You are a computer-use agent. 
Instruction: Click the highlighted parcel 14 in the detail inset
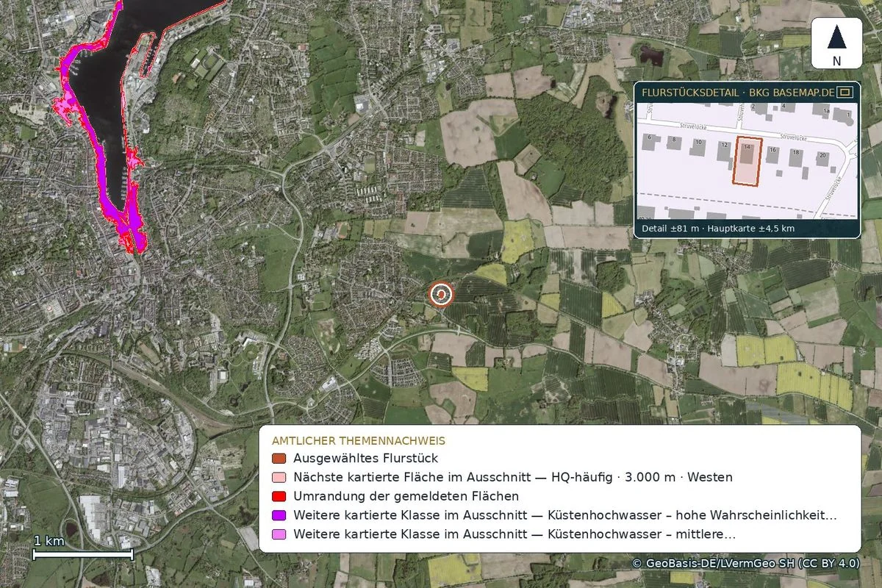pyautogui.click(x=747, y=161)
